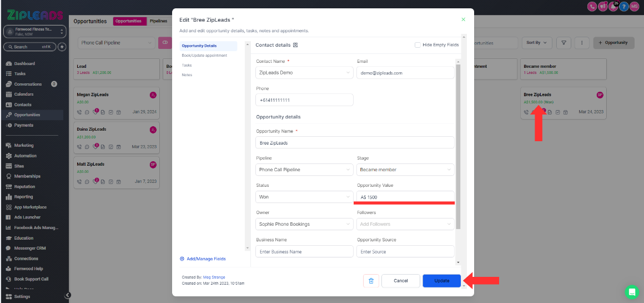Select the Tasks tab in the dialog
This screenshot has height=303, width=644.
[187, 65]
